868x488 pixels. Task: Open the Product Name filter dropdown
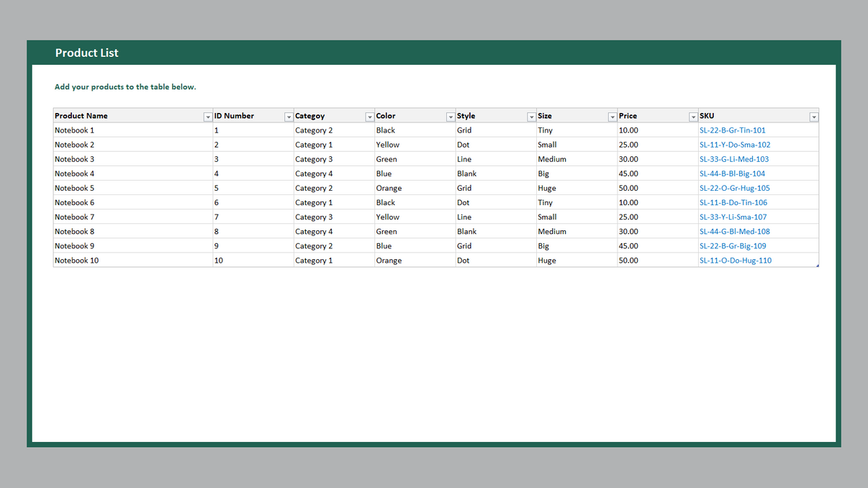208,116
